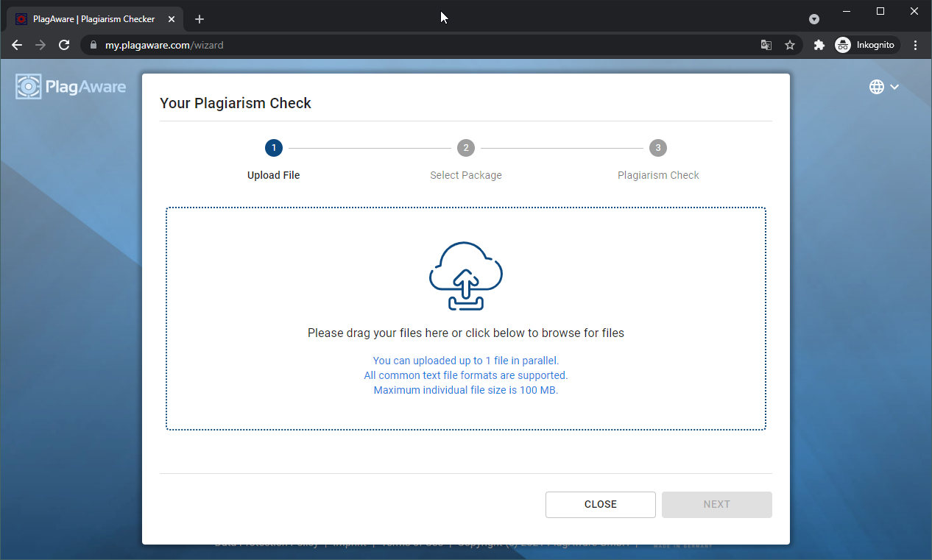Close the PlagAware browser tab
The height and width of the screenshot is (560, 932).
click(x=171, y=19)
